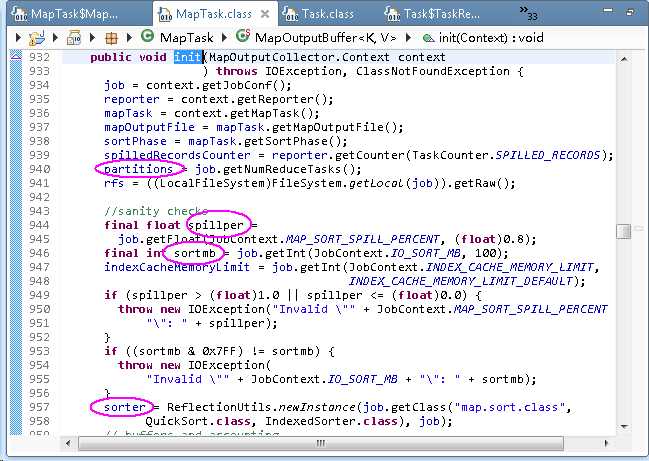Click line number 939 in the gutter

39,155
